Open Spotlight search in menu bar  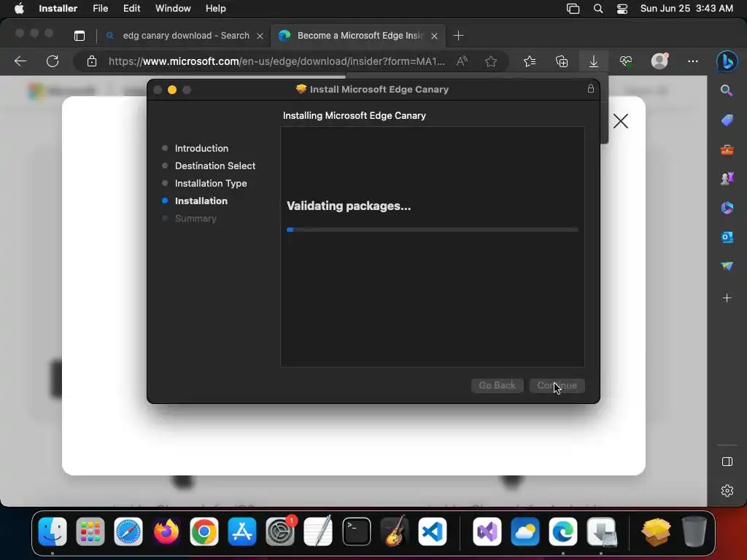tap(598, 9)
